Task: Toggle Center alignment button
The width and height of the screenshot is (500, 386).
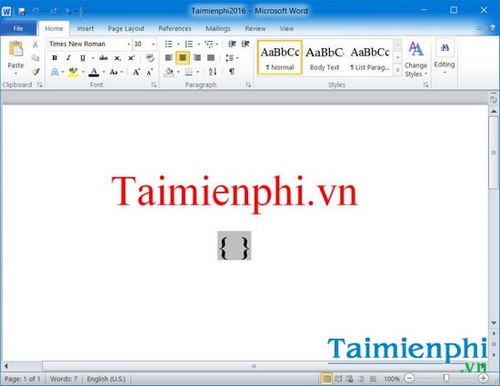Action: pos(183,58)
